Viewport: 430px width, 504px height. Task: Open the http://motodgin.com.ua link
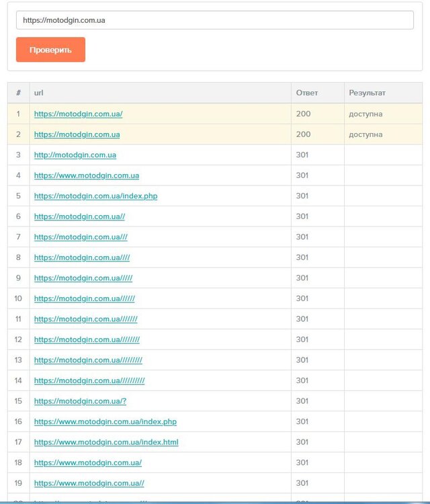75,155
